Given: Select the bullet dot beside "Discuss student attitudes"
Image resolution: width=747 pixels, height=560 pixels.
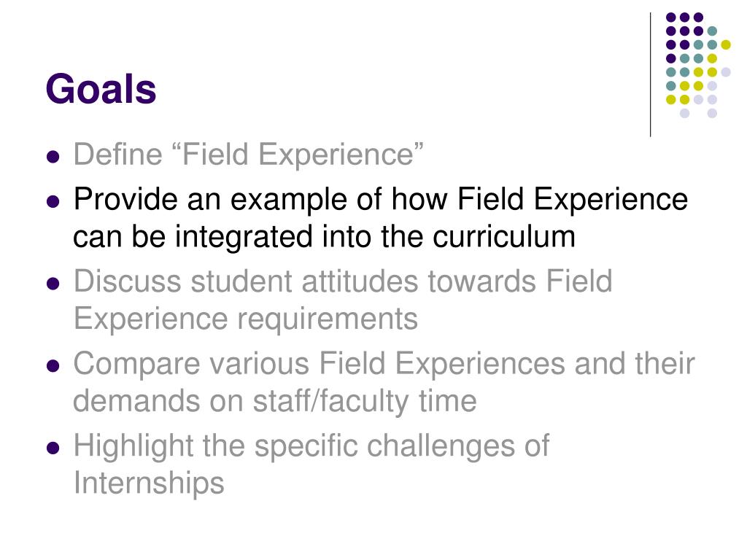Looking at the screenshot, I should [53, 284].
